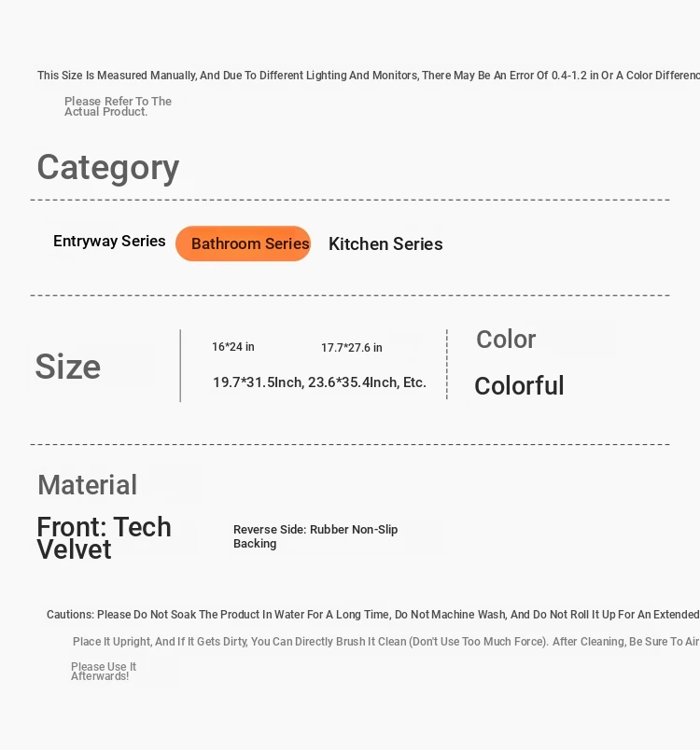Click Reverse Side: Rubber Non-Slip Backing text
The height and width of the screenshot is (750, 700).
315,536
